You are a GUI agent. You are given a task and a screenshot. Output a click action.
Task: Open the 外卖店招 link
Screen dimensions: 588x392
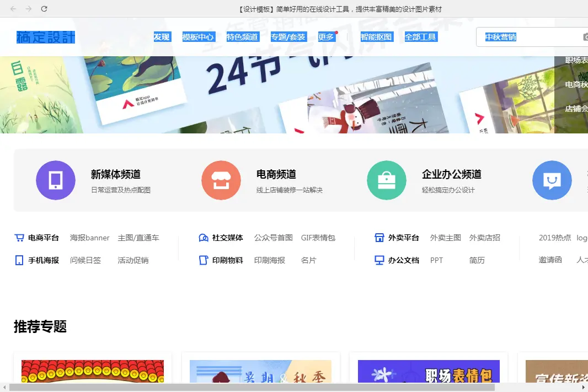pyautogui.click(x=484, y=238)
